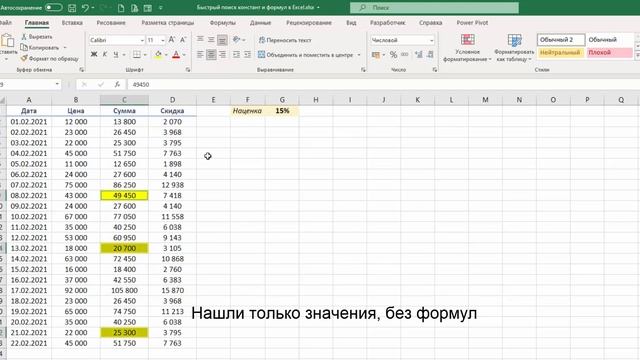640x360 pixels.
Task: Click the Копировать copy button
Action: click(x=40, y=48)
